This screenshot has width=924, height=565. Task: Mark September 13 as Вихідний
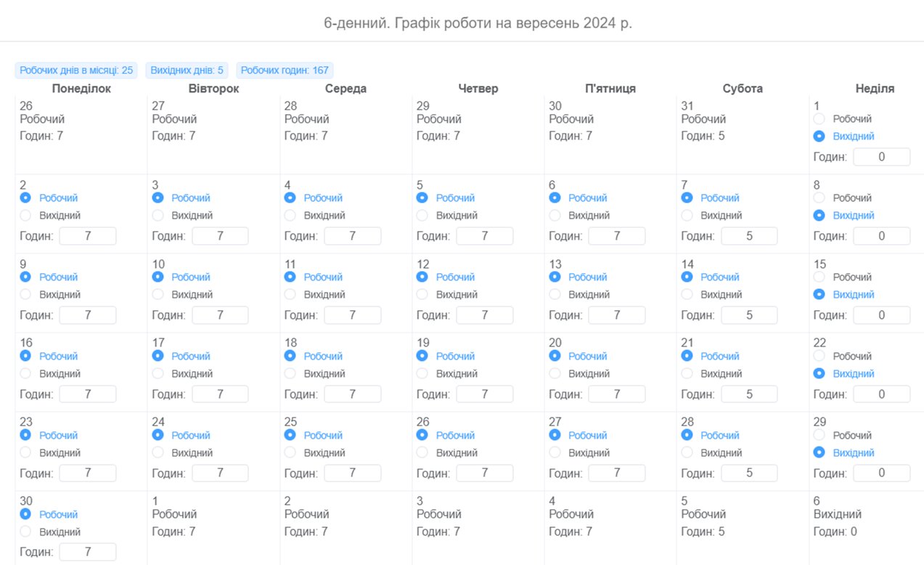(x=555, y=294)
